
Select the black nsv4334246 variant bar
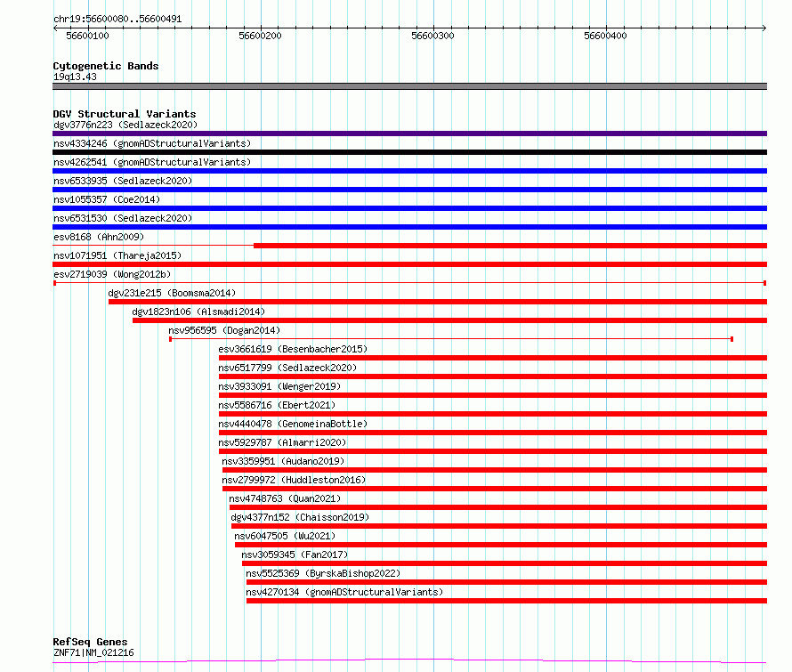click(x=409, y=152)
